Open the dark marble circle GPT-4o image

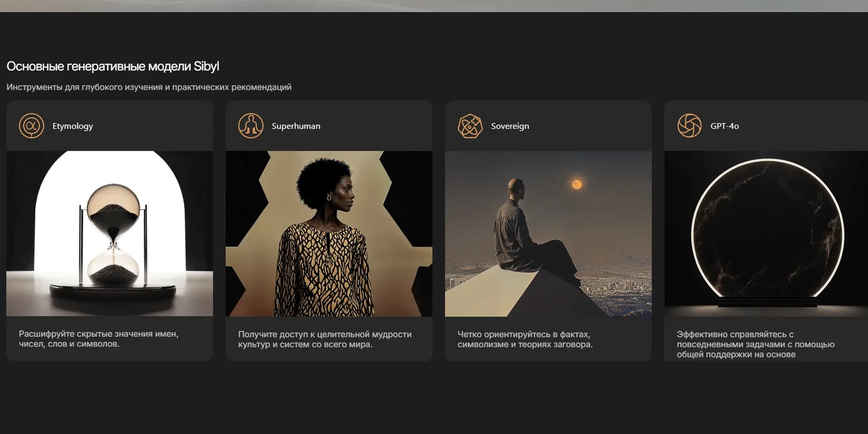click(766, 234)
